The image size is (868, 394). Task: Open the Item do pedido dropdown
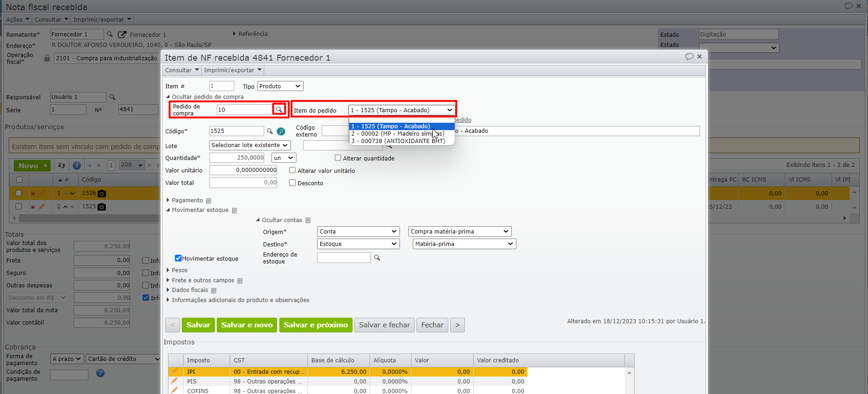tap(401, 110)
